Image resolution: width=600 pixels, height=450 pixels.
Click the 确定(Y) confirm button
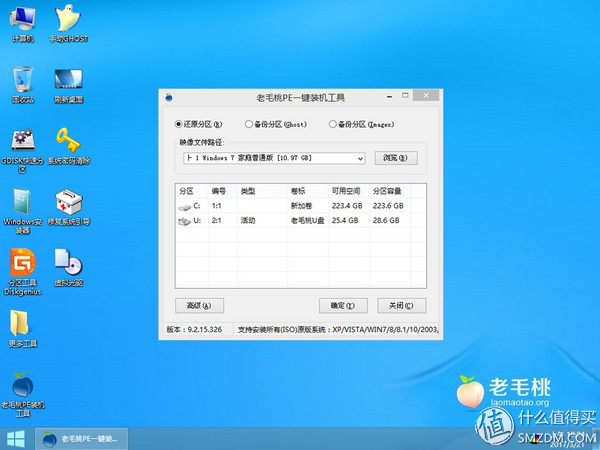(x=343, y=306)
